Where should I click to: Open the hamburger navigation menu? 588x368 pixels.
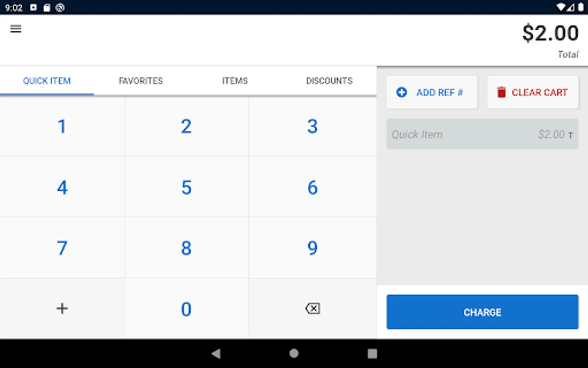tap(16, 29)
